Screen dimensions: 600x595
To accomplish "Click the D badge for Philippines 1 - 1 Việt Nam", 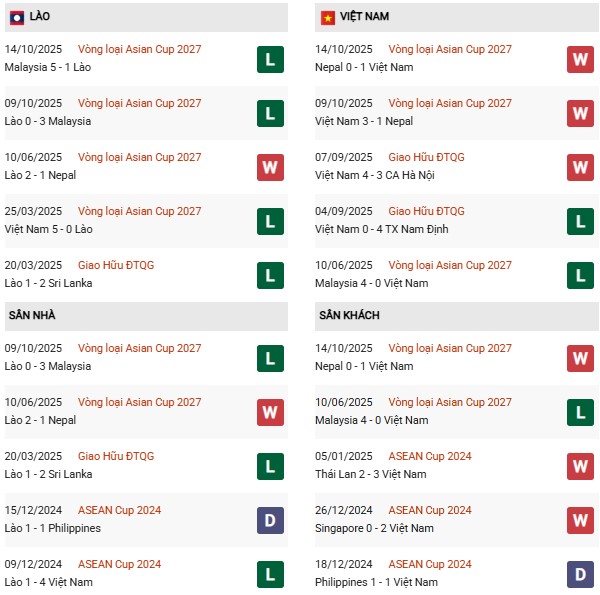I will (580, 574).
